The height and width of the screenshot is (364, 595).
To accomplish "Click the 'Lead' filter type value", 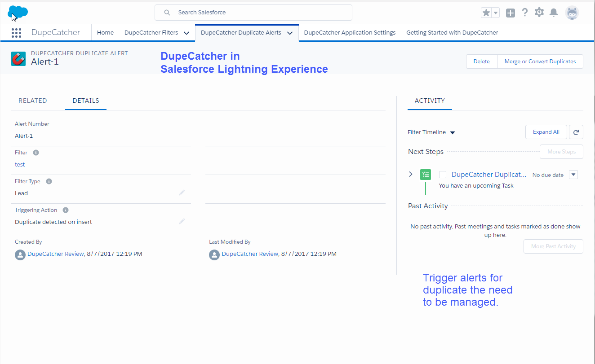I will (x=21, y=193).
